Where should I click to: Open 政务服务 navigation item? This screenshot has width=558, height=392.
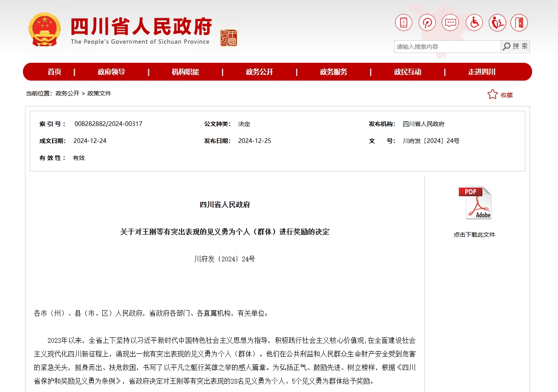pyautogui.click(x=334, y=72)
